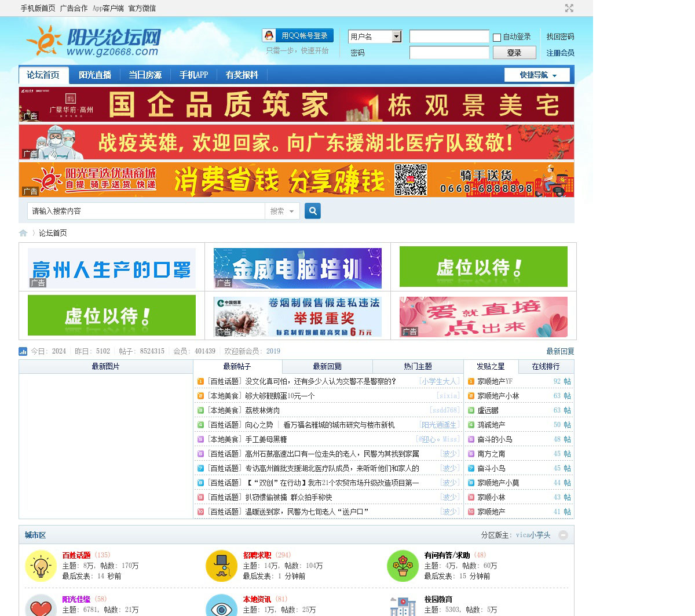Click the 找回密码 link
The height and width of the screenshot is (616, 695).
point(560,37)
